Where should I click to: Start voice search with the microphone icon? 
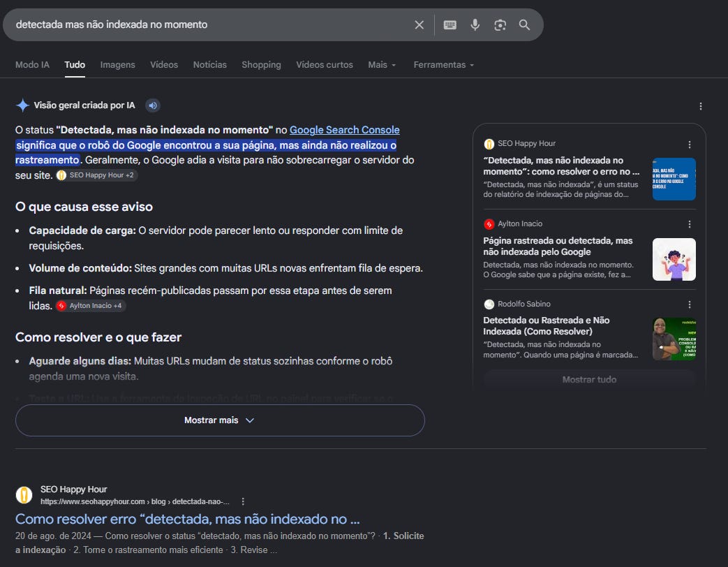tap(475, 25)
